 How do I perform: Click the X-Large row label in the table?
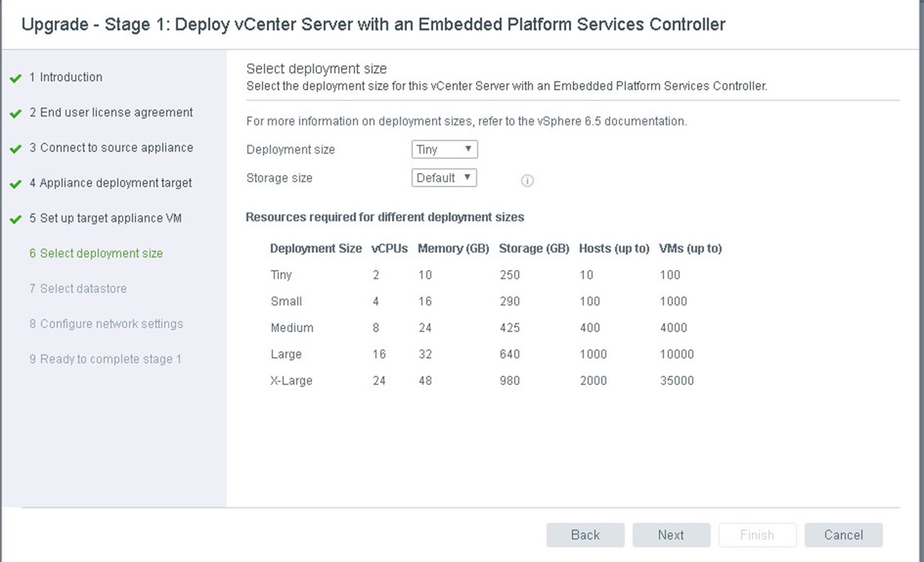point(291,381)
